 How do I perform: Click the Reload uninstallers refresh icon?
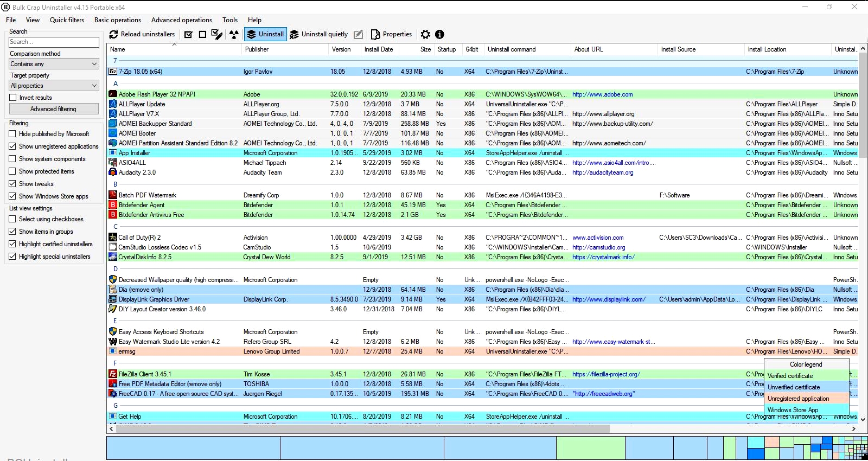click(x=113, y=34)
